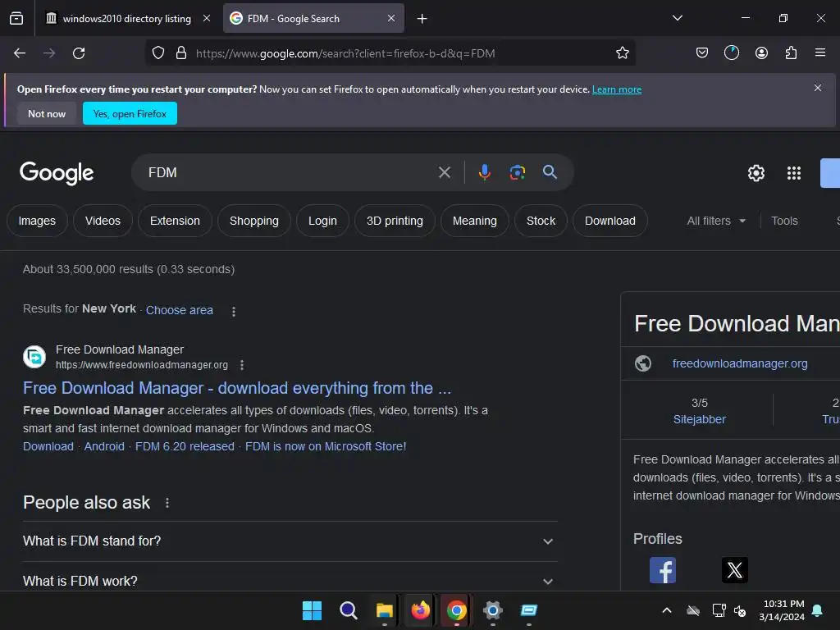This screenshot has width=840, height=630.
Task: Open FDM 6.20 released sitelink
Action: pyautogui.click(x=185, y=446)
